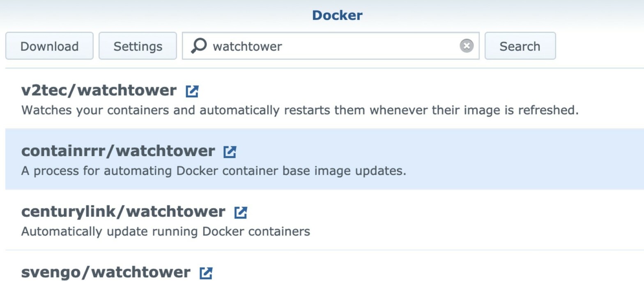Select the v2tec/watchtower image title
The height and width of the screenshot is (281, 644).
point(99,91)
